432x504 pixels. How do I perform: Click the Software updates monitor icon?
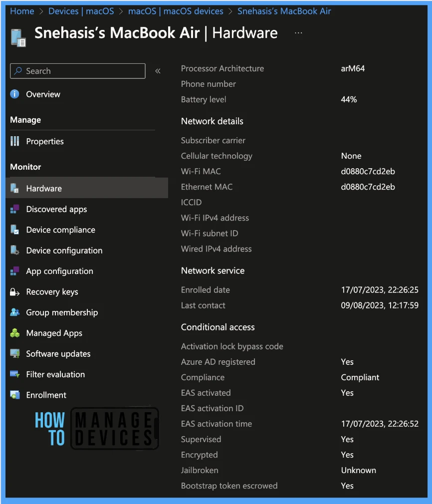point(15,354)
